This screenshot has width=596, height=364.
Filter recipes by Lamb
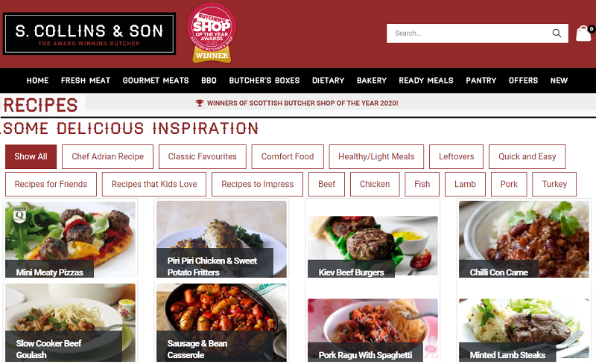point(465,185)
